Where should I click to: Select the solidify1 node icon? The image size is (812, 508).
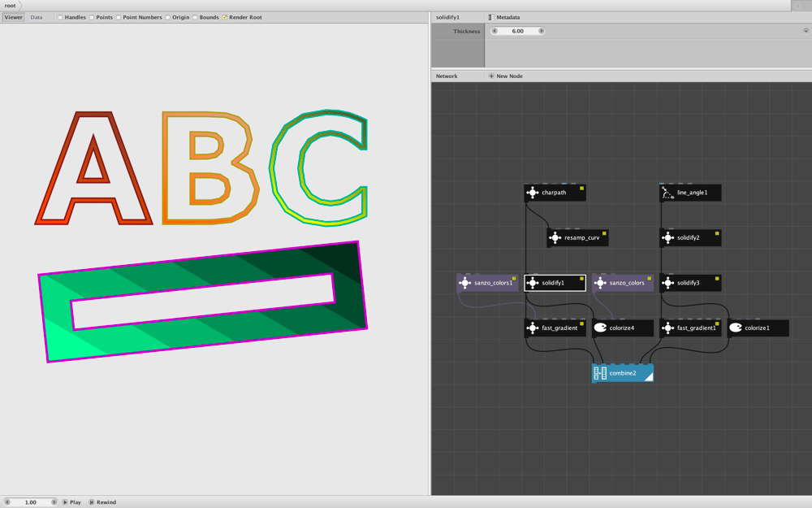click(x=533, y=283)
